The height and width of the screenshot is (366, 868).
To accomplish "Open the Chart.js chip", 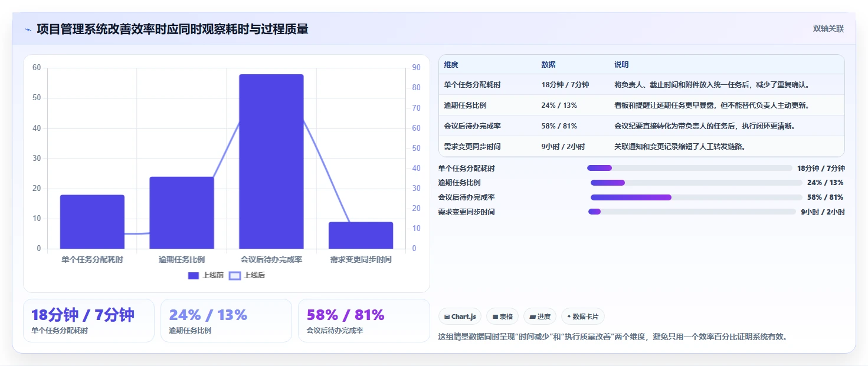I will [460, 316].
